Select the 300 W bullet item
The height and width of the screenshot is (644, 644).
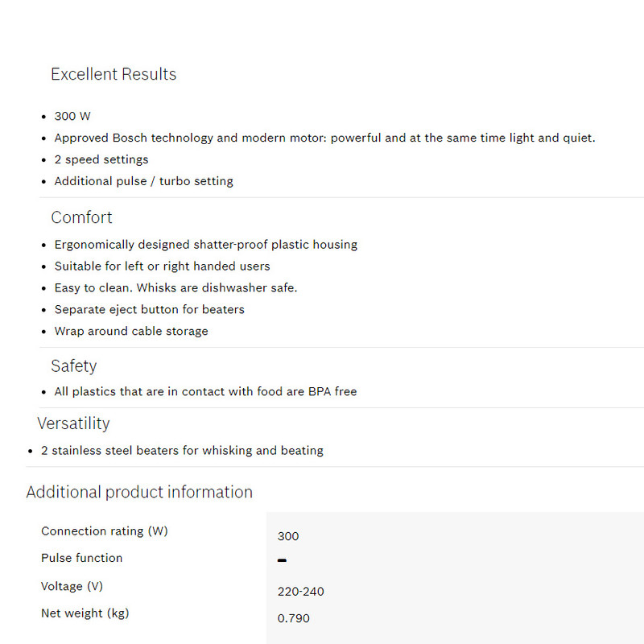[72, 116]
